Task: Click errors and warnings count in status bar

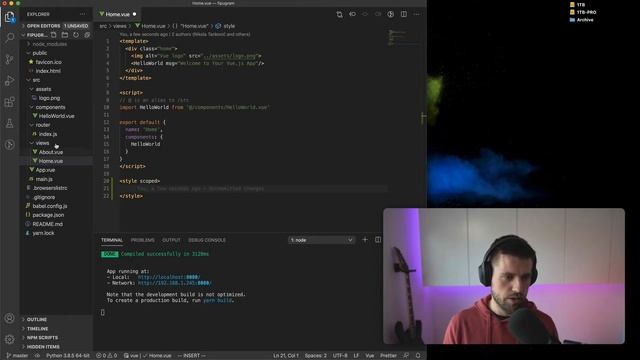Action: coord(107,356)
